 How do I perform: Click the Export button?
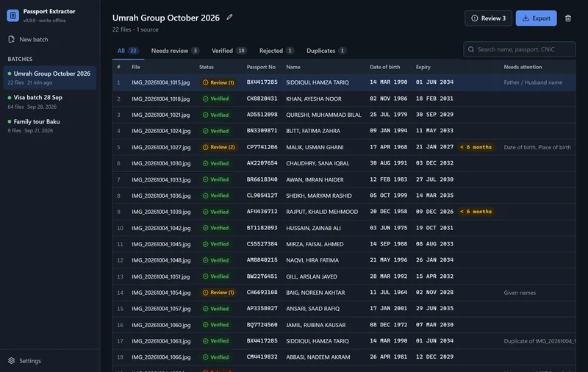[537, 18]
